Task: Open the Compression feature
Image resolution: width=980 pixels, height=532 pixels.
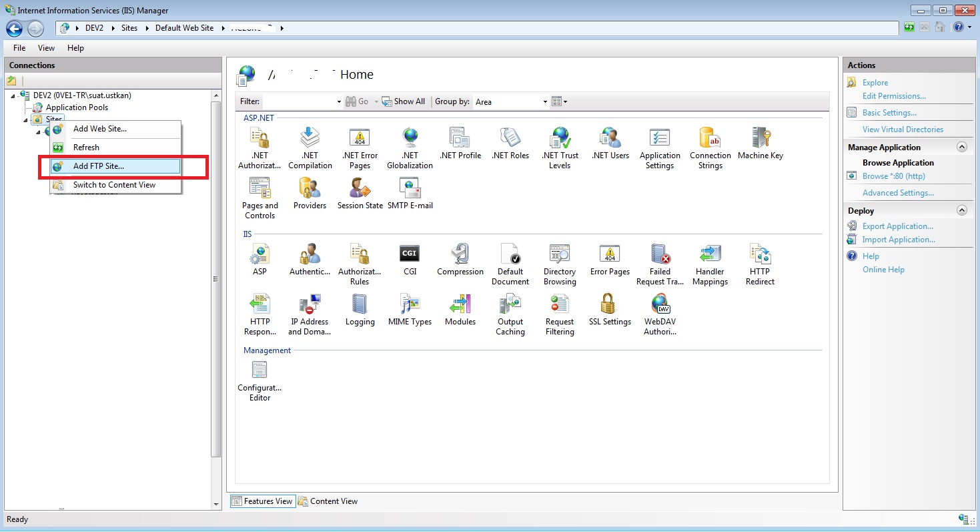Action: pyautogui.click(x=460, y=260)
